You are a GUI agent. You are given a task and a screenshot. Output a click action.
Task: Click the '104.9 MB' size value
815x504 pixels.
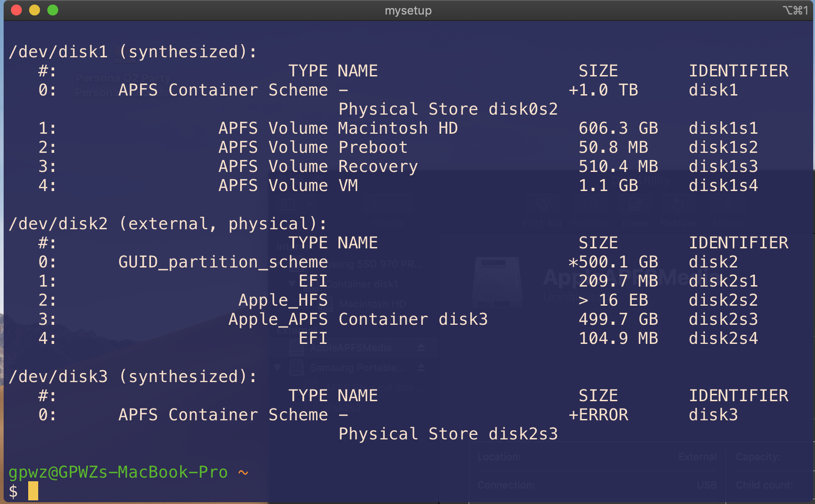[x=619, y=338]
